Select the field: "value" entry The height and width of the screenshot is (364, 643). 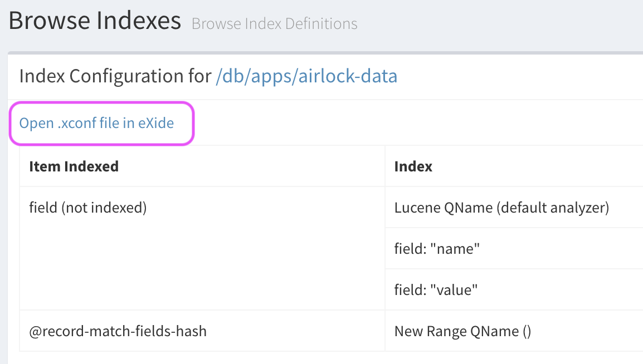point(436,289)
